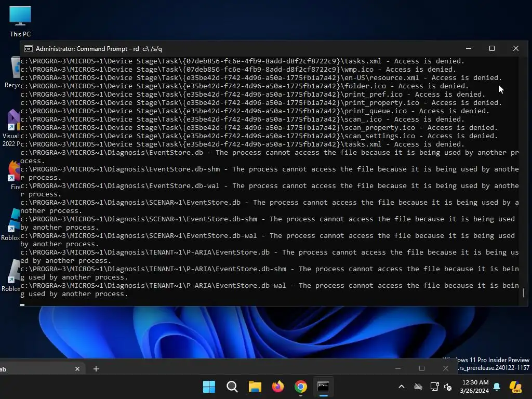This screenshot has height=399, width=532.
Task: Click the Command Prompt vertical scrollbar thumb
Action: coord(524,293)
